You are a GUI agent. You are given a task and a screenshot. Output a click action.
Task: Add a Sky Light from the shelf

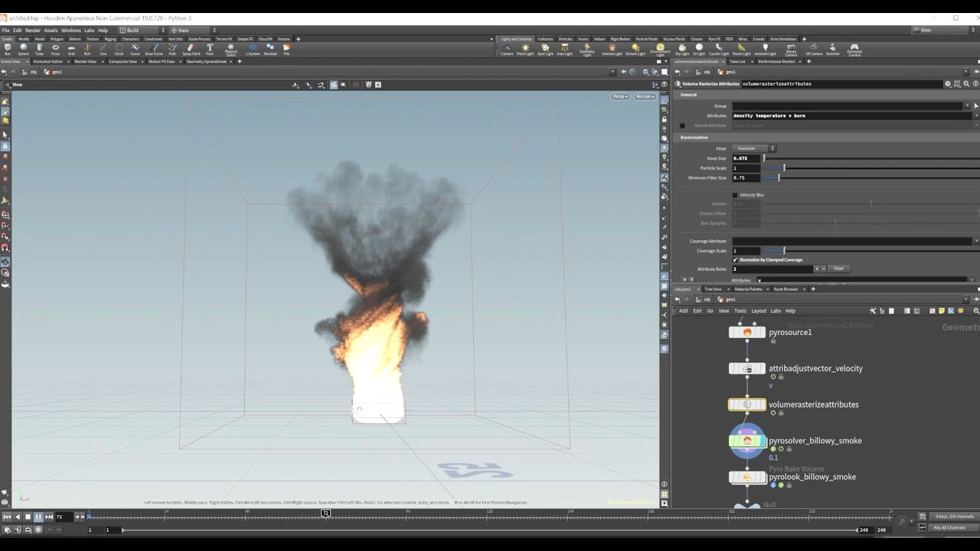(682, 49)
